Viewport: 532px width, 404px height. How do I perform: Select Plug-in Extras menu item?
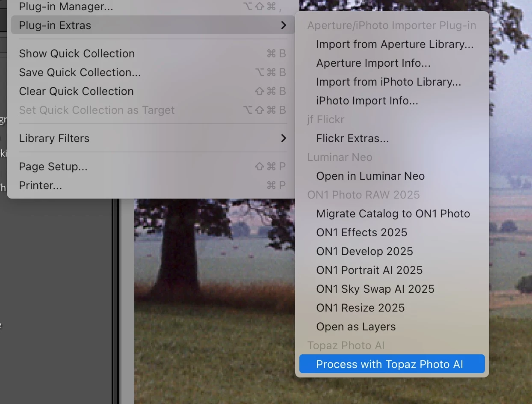153,25
